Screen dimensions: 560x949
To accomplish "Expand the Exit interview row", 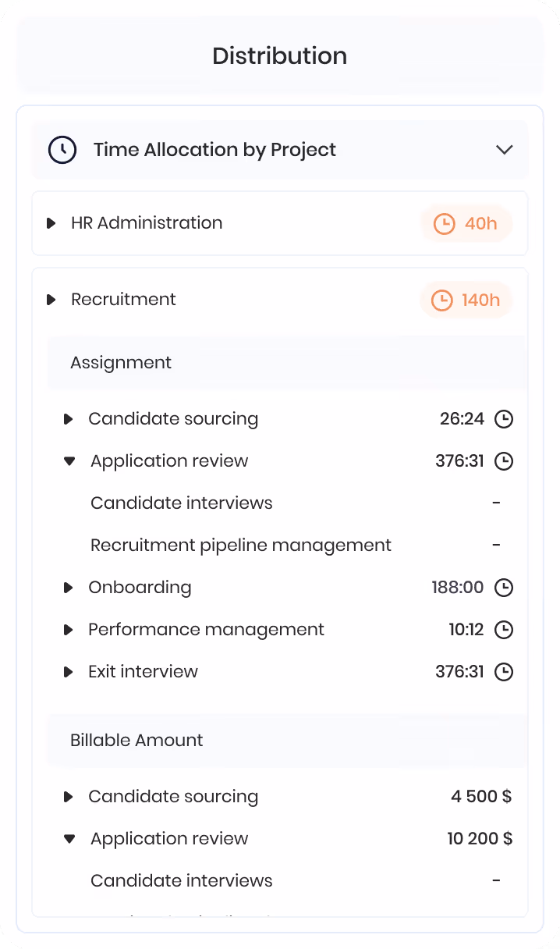I will pos(69,673).
